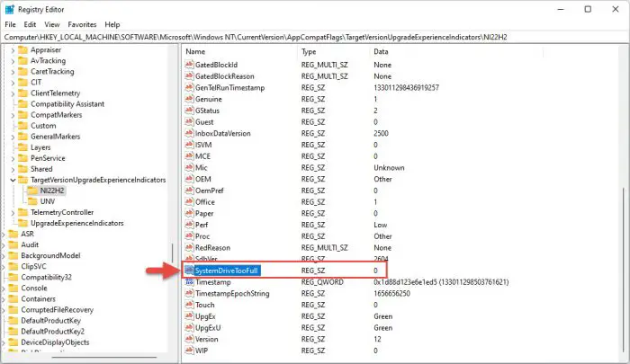Select the DefaultProductKey key
Viewport: 630px width, 364px height.
pyautogui.click(x=50, y=321)
